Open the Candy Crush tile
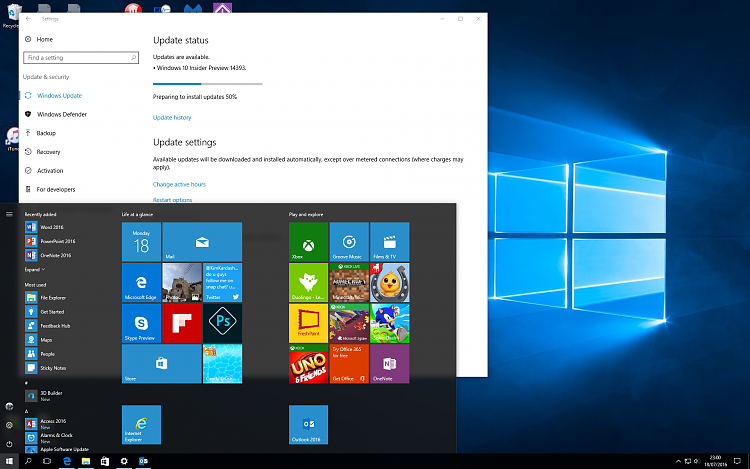 point(222,364)
